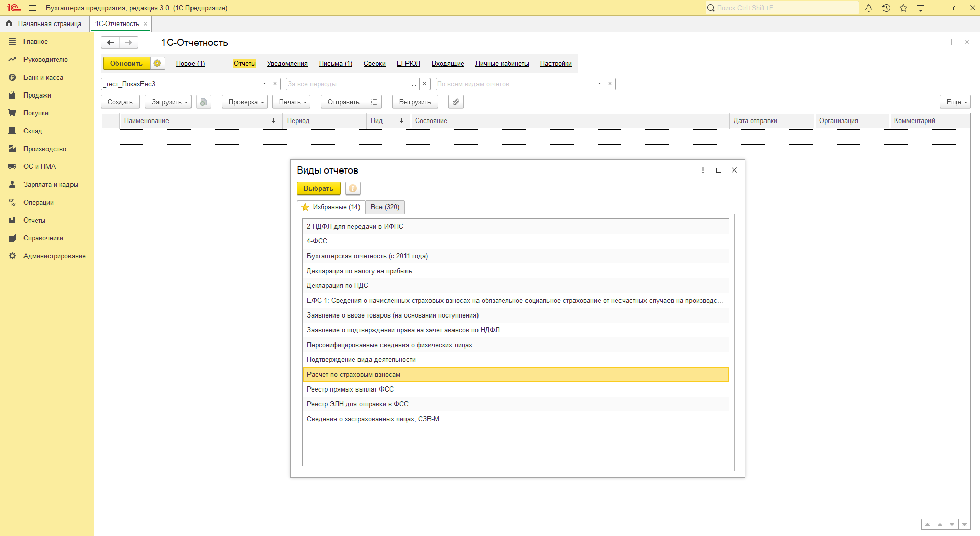Open the Новое (1) link
Image resolution: width=980 pixels, height=536 pixels.
(x=190, y=63)
